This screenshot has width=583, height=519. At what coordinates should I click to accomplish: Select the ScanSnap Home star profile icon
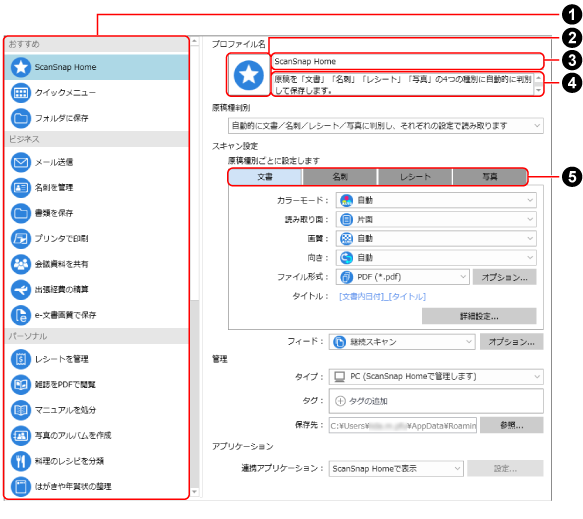[21, 67]
